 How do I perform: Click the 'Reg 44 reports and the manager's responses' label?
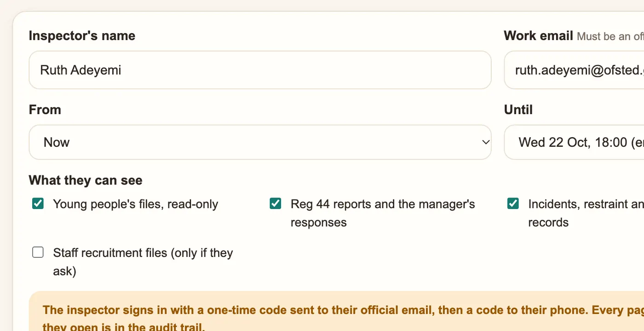383,213
